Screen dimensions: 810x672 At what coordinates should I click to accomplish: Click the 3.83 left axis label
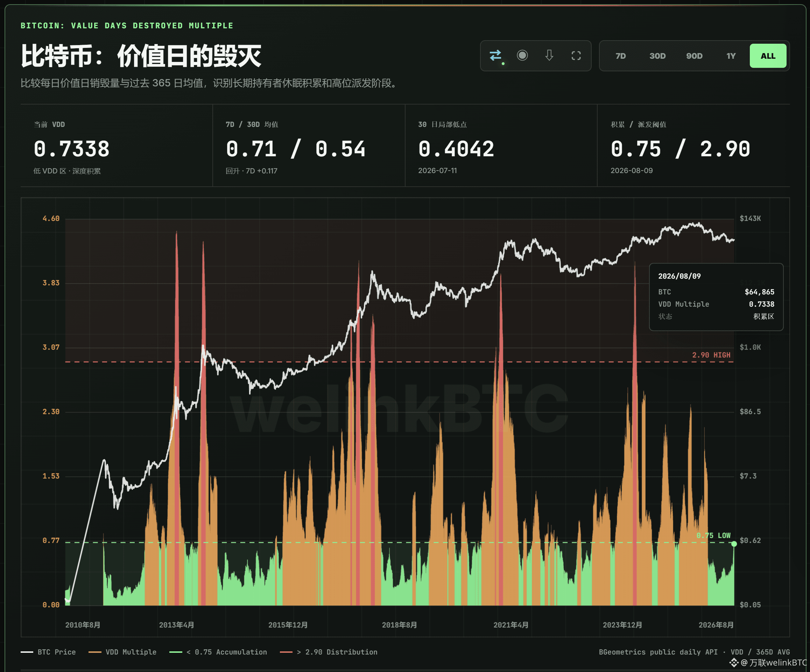51,283
